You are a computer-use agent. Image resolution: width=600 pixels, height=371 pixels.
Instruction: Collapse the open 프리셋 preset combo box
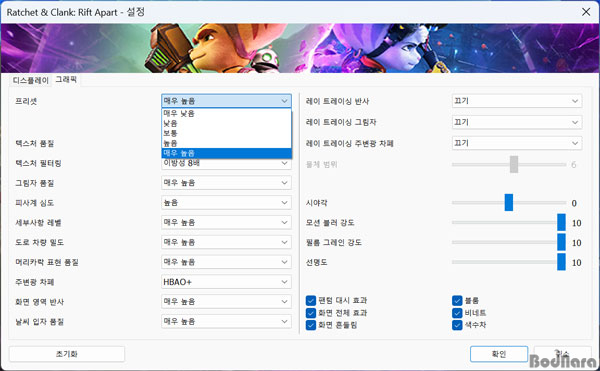pyautogui.click(x=226, y=101)
